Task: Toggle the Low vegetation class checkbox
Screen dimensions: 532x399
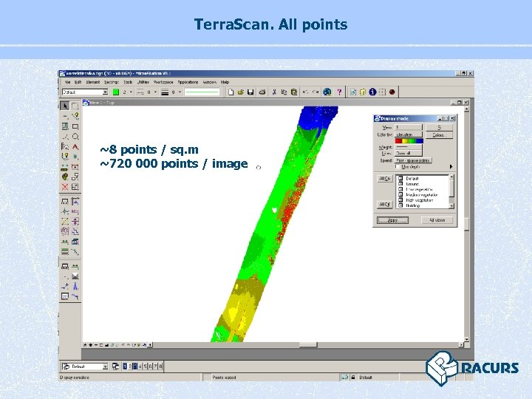Action: coord(400,189)
